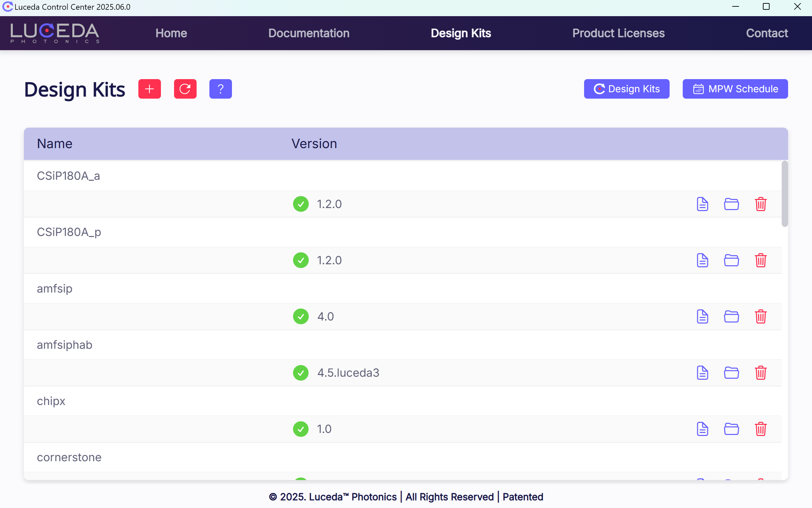Screen dimensions: 812x508
Task: Select the chipx kit name
Action: coord(51,401)
